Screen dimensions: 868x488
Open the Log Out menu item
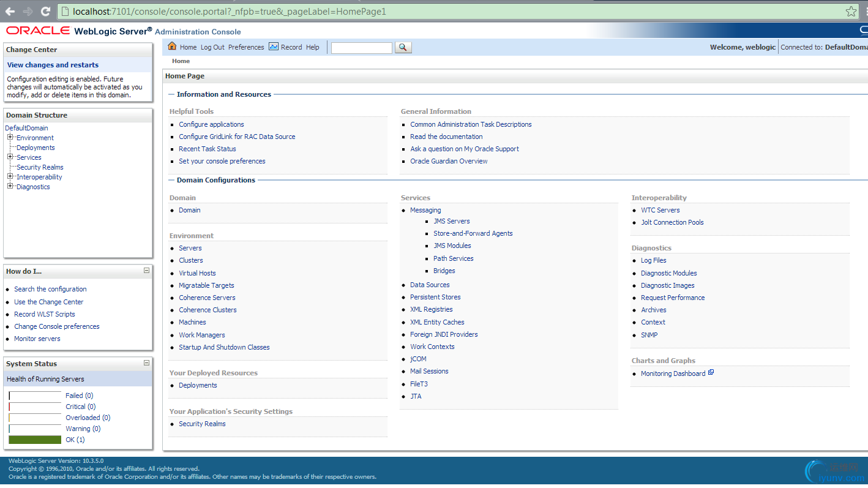pos(212,47)
